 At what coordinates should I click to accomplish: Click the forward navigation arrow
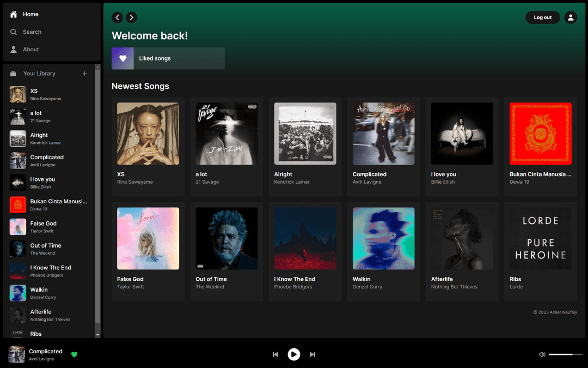pyautogui.click(x=131, y=17)
